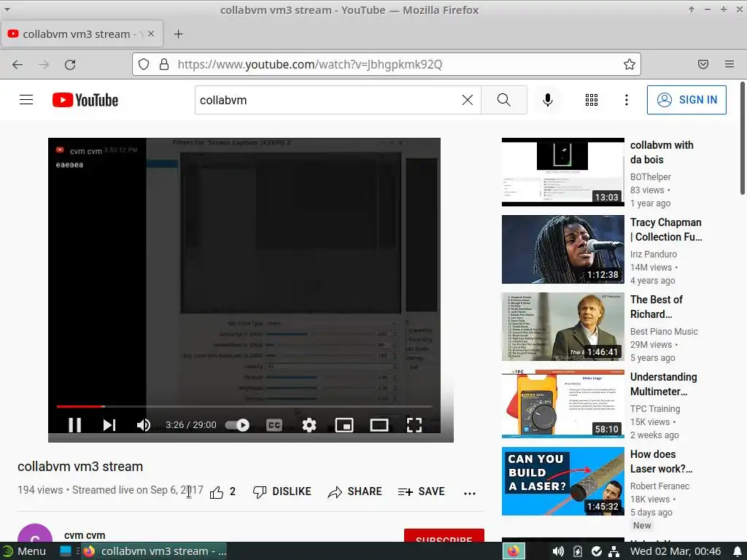Viewport: 747px width, 560px height.
Task: Open the Firefox application menu
Action: (x=729, y=64)
